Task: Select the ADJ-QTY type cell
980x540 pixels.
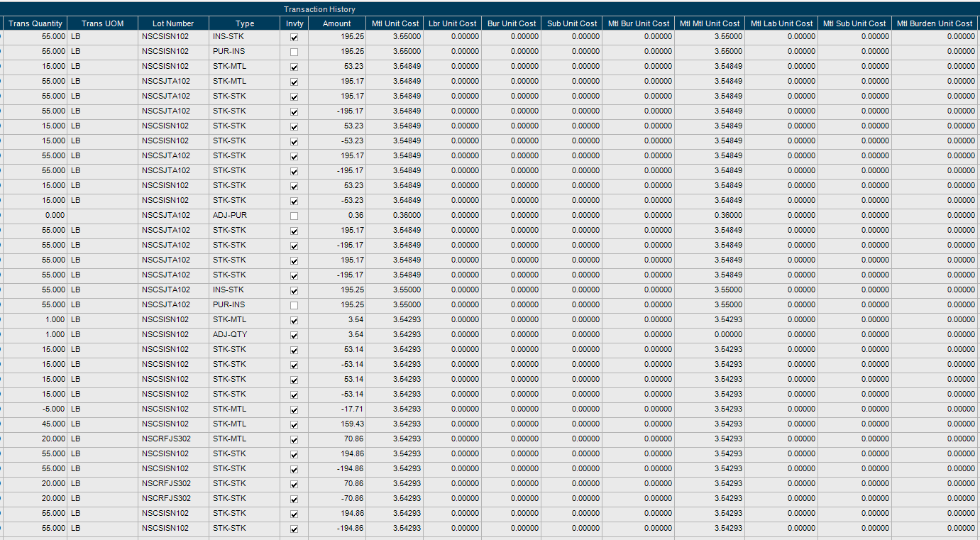Action: click(245, 335)
